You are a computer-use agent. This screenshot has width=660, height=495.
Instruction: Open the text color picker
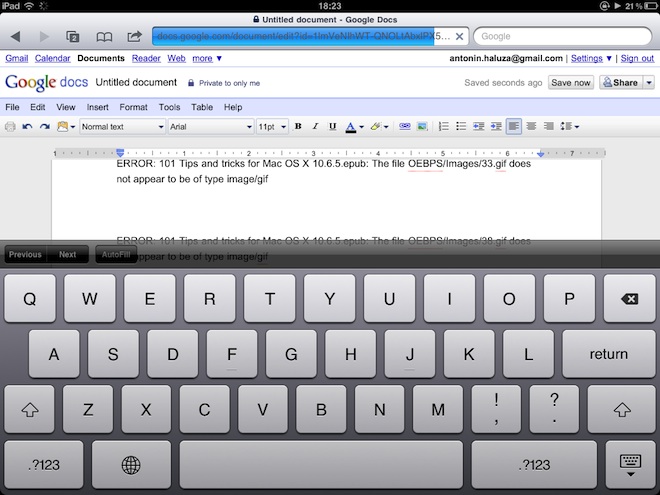[x=354, y=127]
